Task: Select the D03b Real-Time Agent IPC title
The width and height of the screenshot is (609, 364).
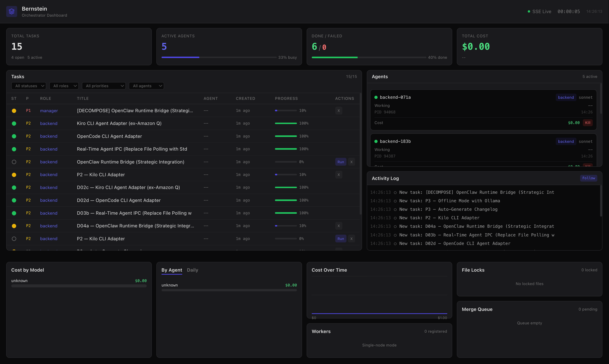Action: [x=134, y=213]
